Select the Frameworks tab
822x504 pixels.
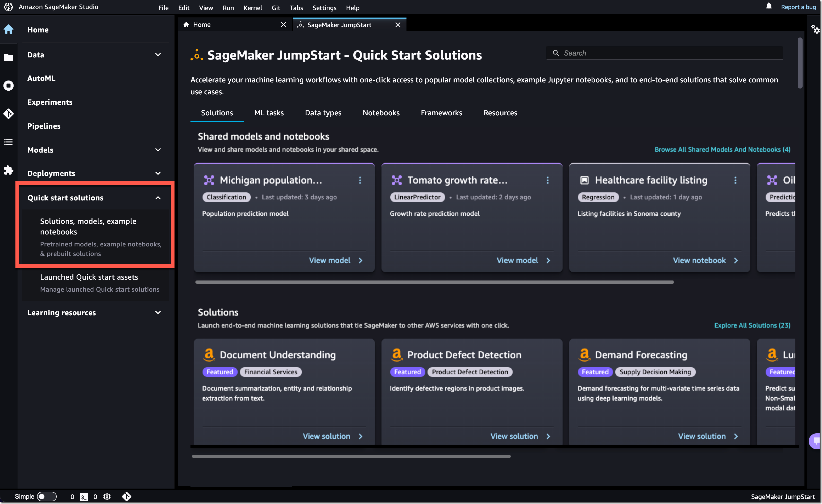441,113
